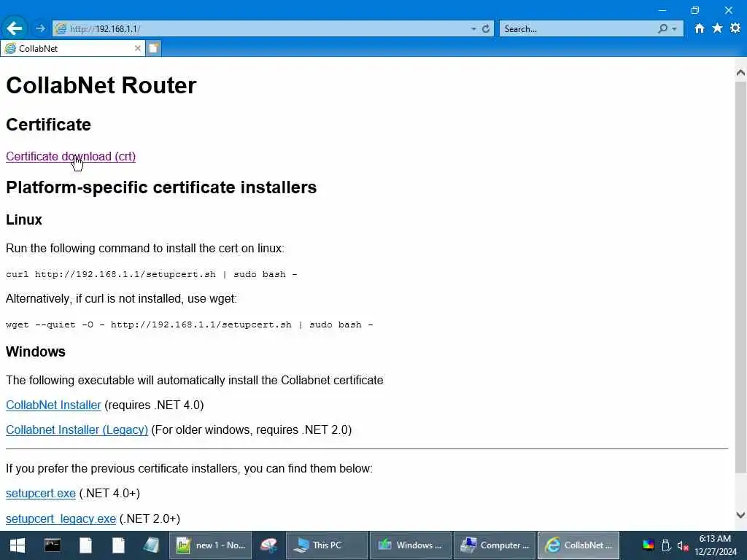Click the CollabNet Router heading text

[101, 85]
